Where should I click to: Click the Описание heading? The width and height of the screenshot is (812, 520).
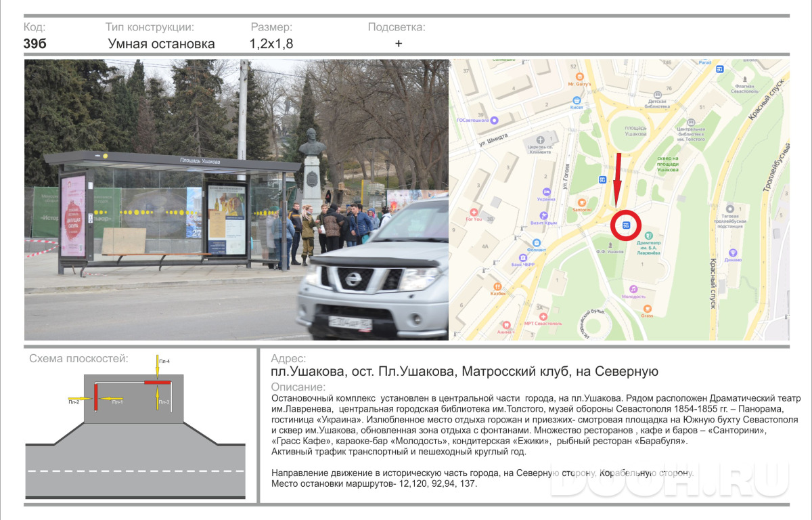click(298, 387)
